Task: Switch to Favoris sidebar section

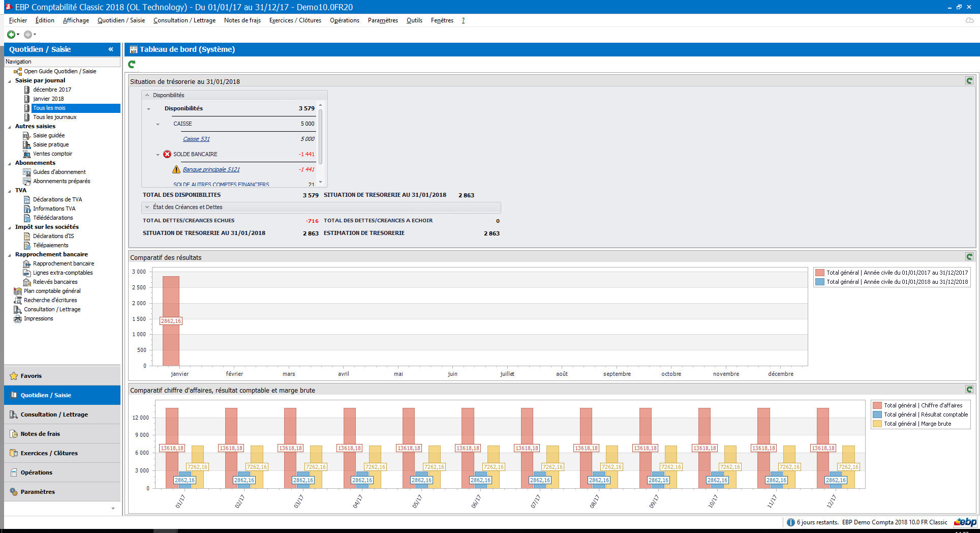Action: click(63, 376)
